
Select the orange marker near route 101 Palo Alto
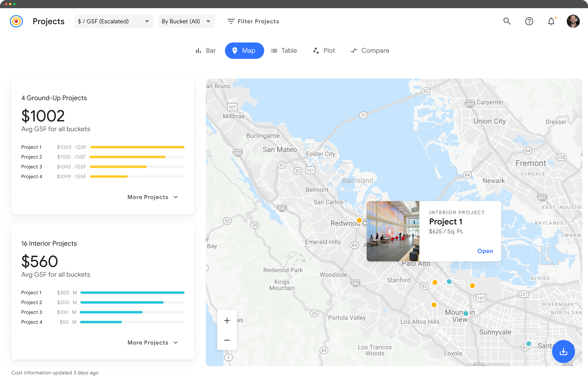coord(472,286)
